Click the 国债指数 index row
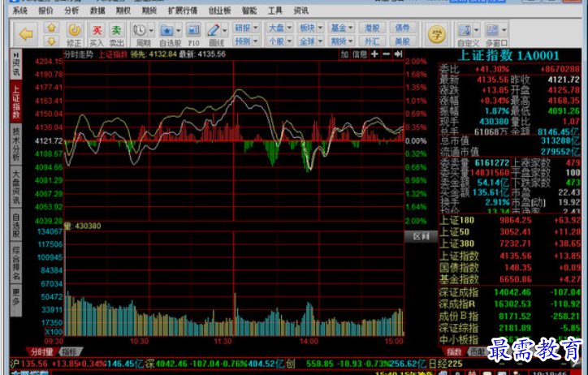The height and width of the screenshot is (375, 588). pos(510,268)
